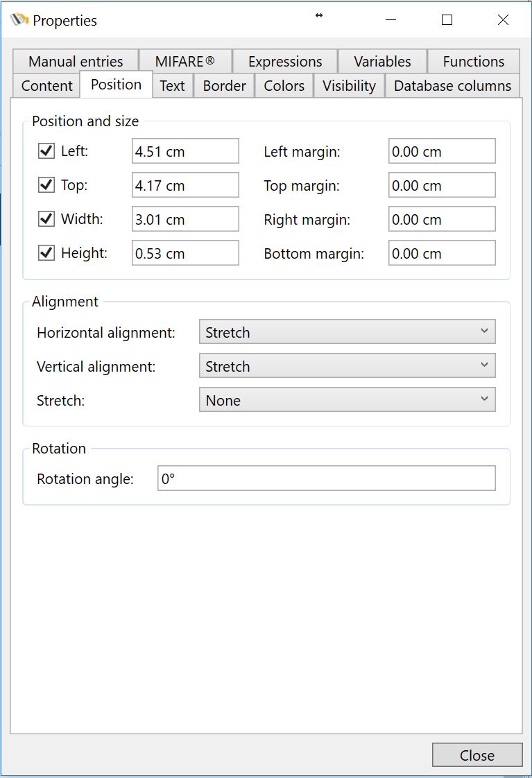This screenshot has height=778, width=532.
Task: Switch to the Content tab
Action: 46,85
